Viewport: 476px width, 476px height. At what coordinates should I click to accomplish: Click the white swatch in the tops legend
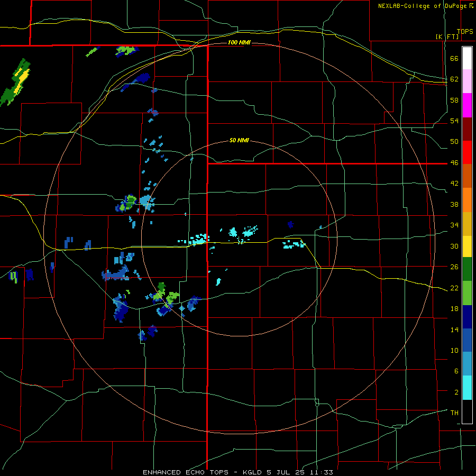coord(467,58)
